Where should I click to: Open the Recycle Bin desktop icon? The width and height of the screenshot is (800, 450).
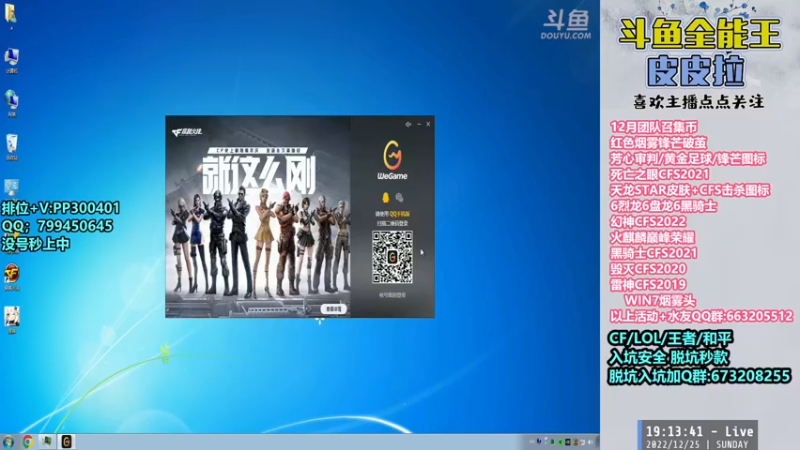pyautogui.click(x=12, y=144)
